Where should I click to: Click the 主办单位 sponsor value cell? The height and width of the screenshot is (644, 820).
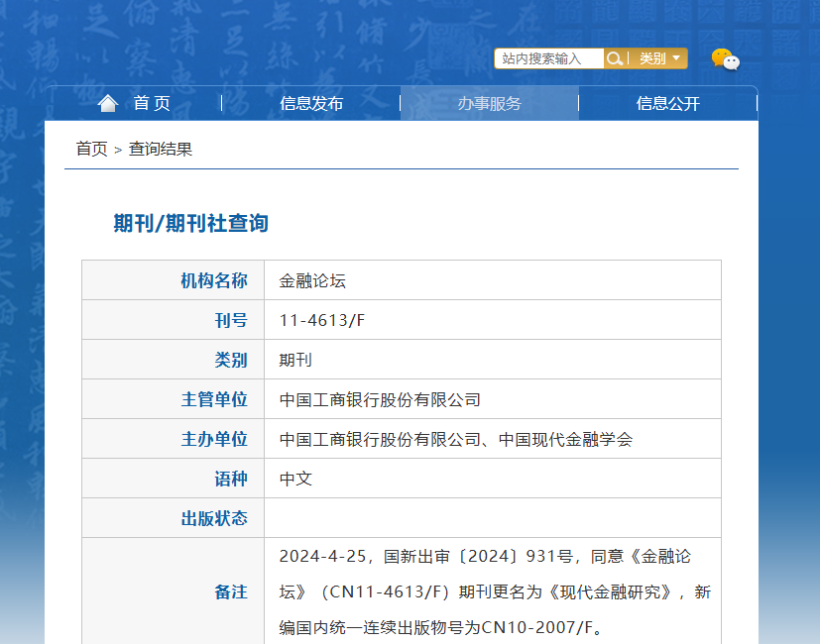point(493,439)
